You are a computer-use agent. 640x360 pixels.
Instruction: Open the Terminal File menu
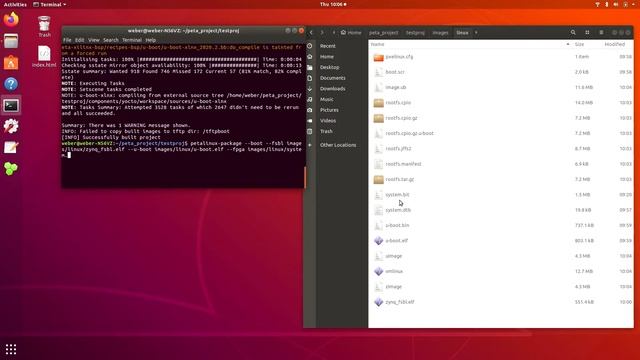(x=67, y=40)
